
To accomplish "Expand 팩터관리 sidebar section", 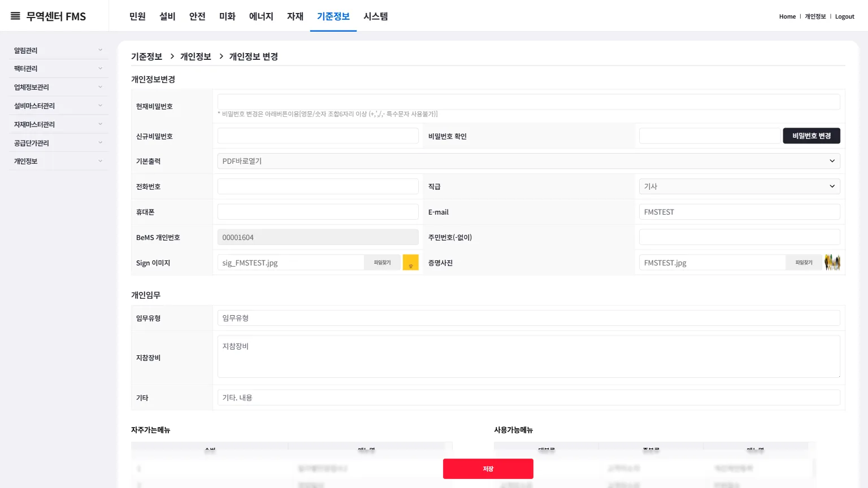I will [x=58, y=68].
